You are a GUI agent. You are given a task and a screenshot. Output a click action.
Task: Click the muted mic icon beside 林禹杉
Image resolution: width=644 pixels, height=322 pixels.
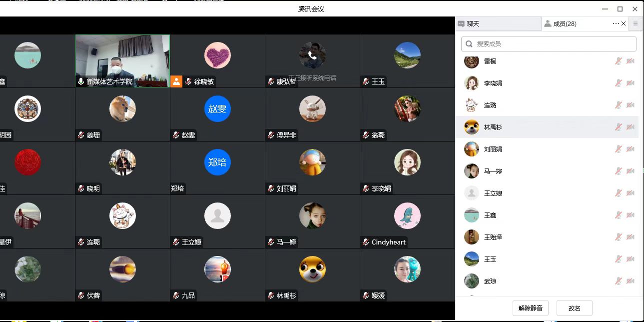[619, 127]
